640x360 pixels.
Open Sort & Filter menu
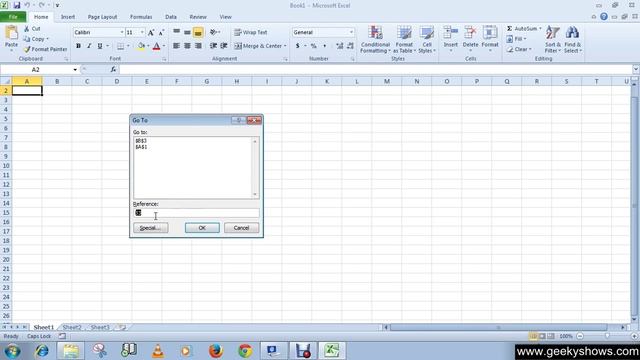click(553, 39)
